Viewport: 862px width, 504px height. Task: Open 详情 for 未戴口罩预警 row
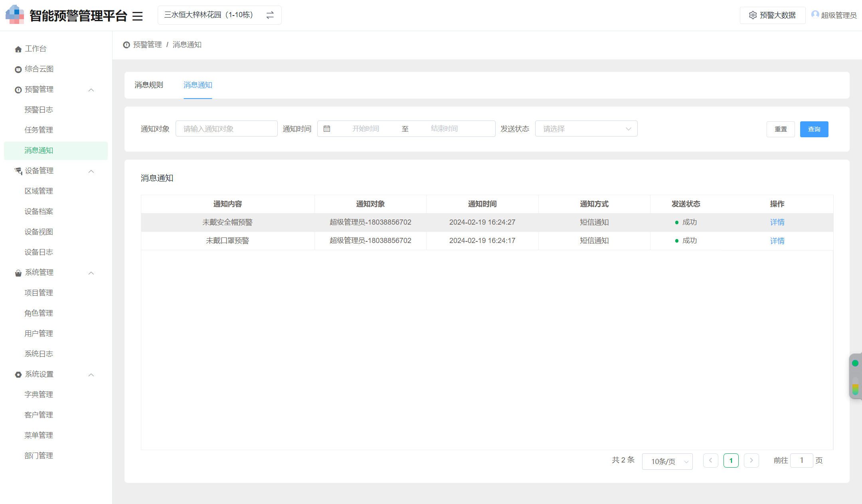[x=777, y=241]
